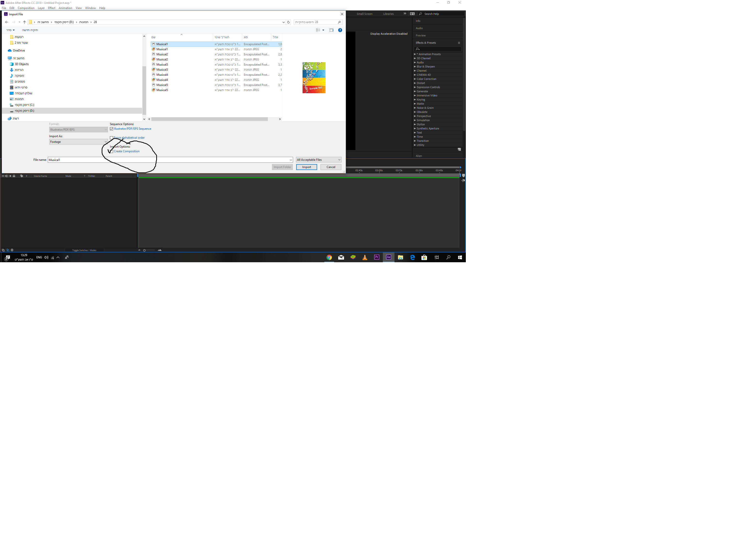756x541 pixels.
Task: Click the timeline zoom slider handle
Action: coord(144,250)
